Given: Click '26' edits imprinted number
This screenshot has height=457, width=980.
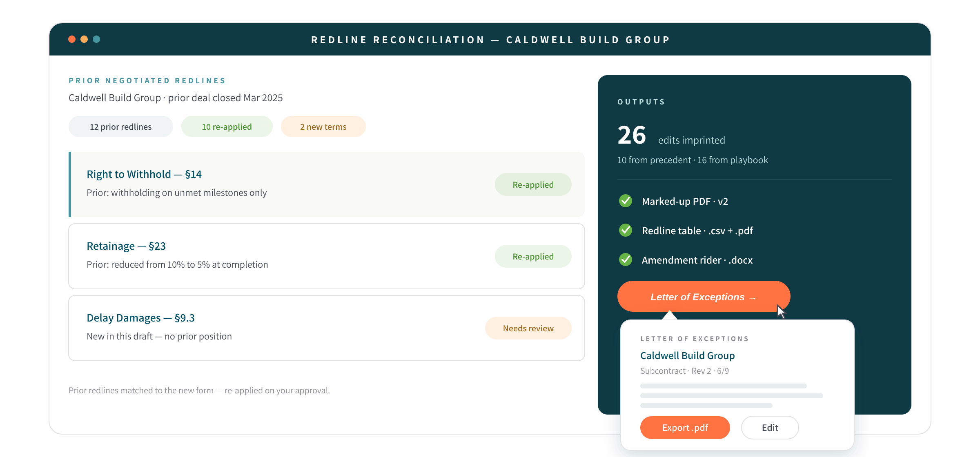Looking at the screenshot, I should (632, 135).
